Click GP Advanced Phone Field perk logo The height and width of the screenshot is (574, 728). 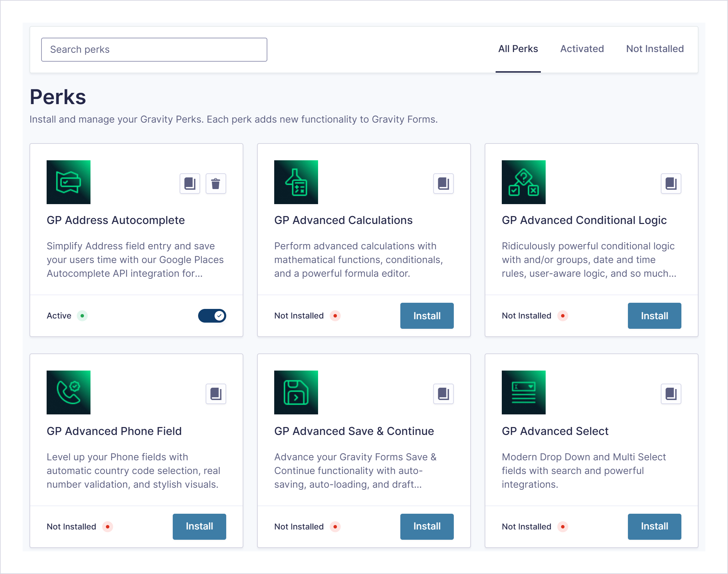[69, 392]
